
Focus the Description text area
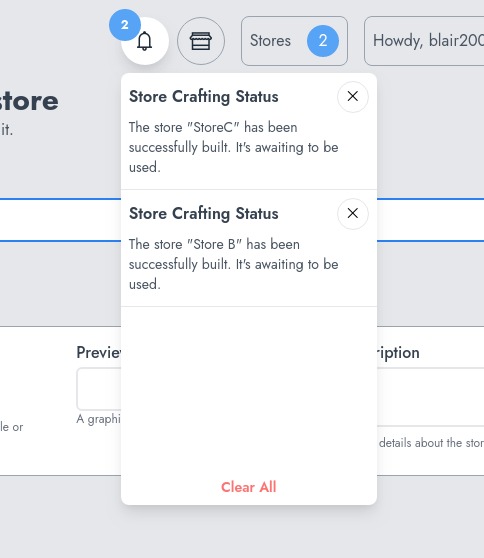pyautogui.click(x=431, y=397)
